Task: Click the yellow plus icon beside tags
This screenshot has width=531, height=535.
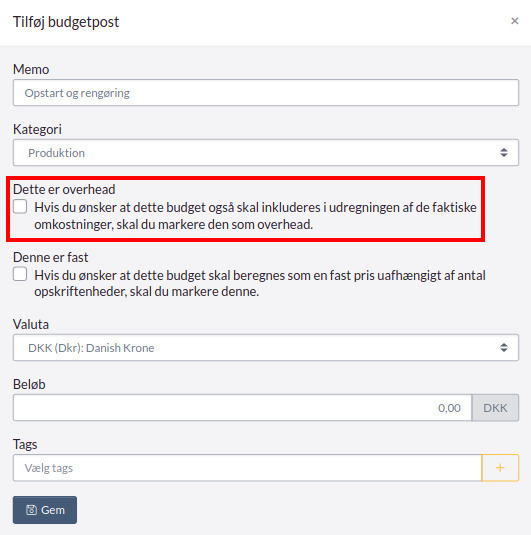Action: click(x=500, y=468)
